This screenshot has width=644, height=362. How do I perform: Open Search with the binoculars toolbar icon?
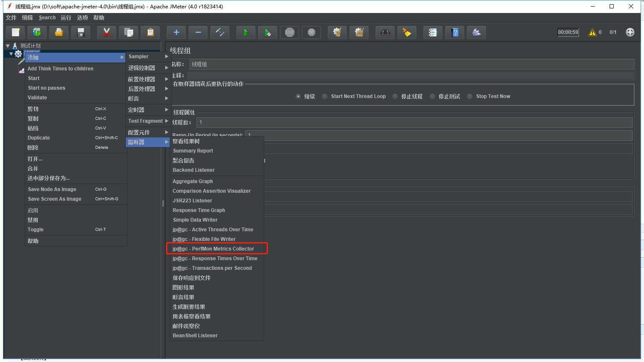coord(385,32)
